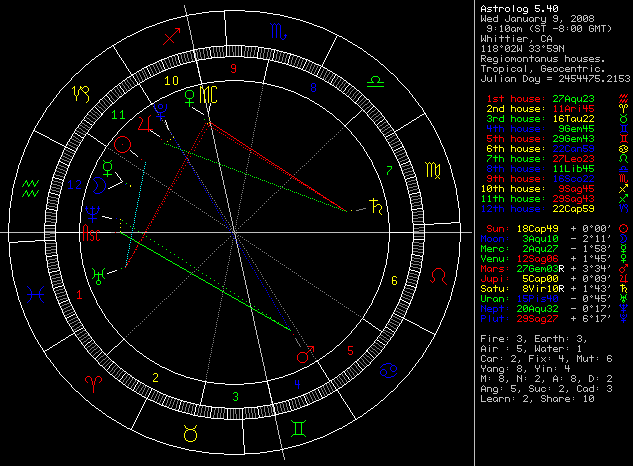Click the Saturn planet symbol in chart
633x466 pixels.
[376, 207]
